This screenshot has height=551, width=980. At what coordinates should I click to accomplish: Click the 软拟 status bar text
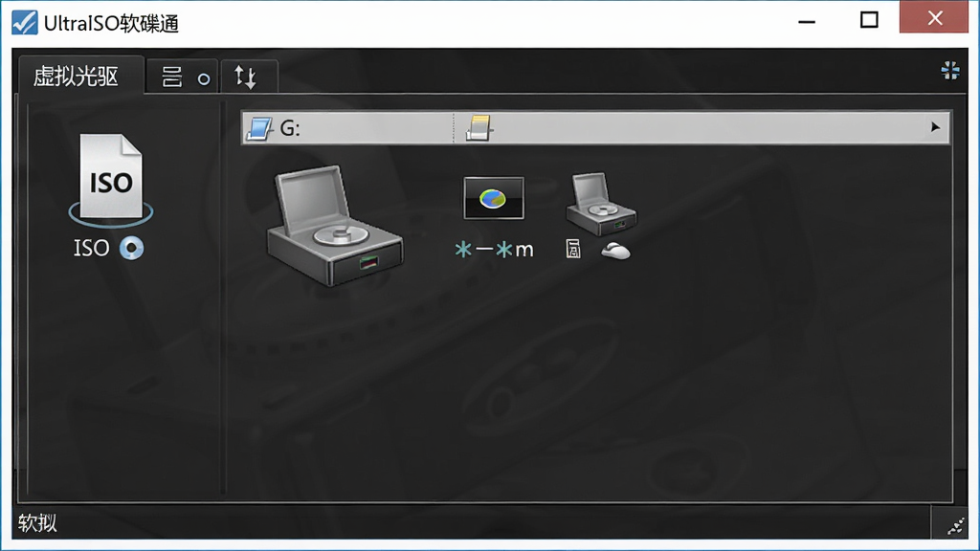click(37, 523)
